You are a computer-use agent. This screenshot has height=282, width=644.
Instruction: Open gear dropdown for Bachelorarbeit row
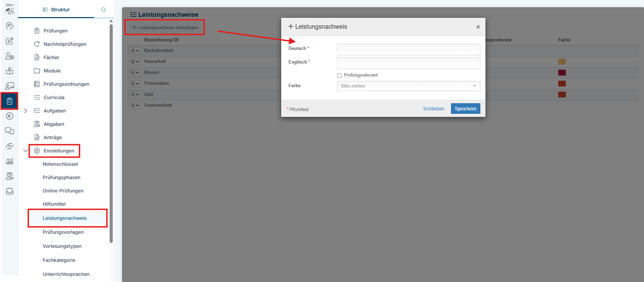tap(135, 51)
